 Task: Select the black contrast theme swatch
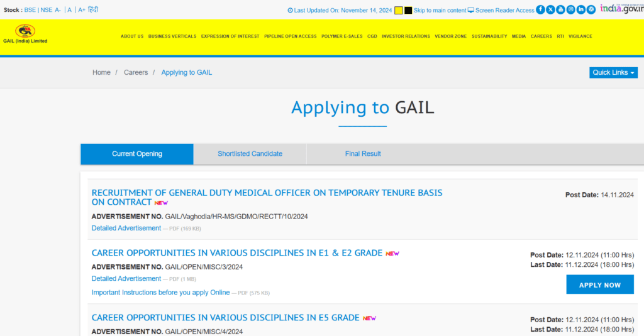[408, 10]
